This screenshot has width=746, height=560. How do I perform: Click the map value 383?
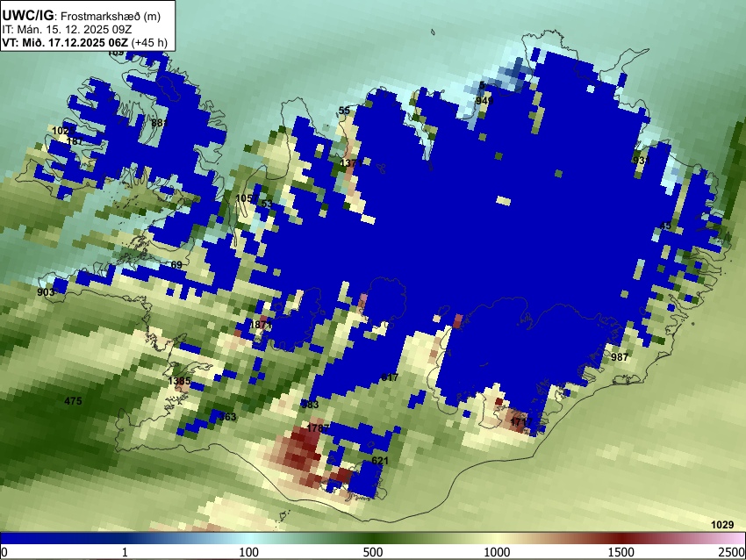coord(310,405)
